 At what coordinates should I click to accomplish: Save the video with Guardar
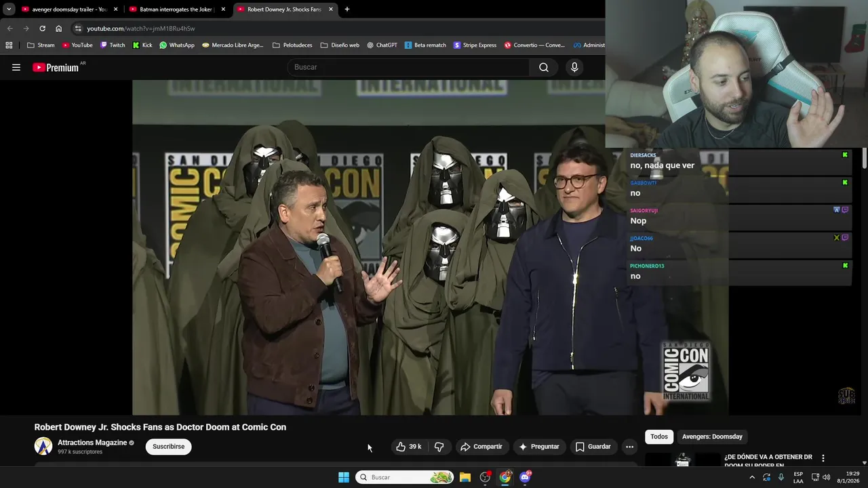593,447
